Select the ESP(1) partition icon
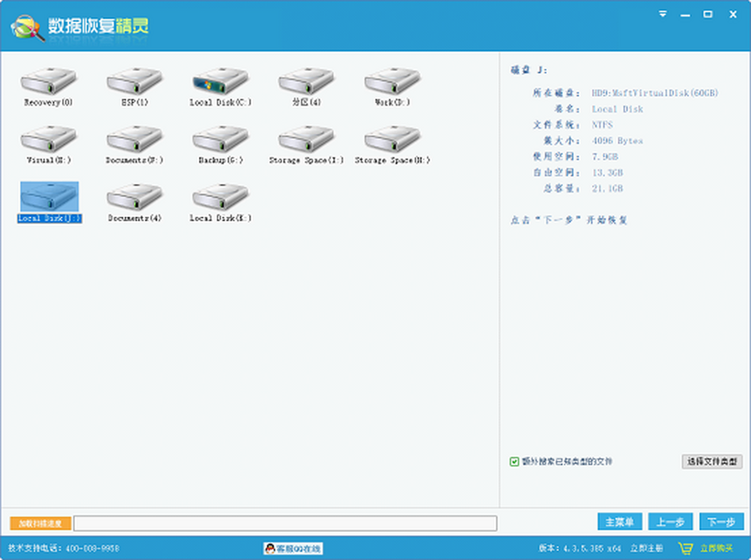The width and height of the screenshot is (751, 560). pos(135,82)
